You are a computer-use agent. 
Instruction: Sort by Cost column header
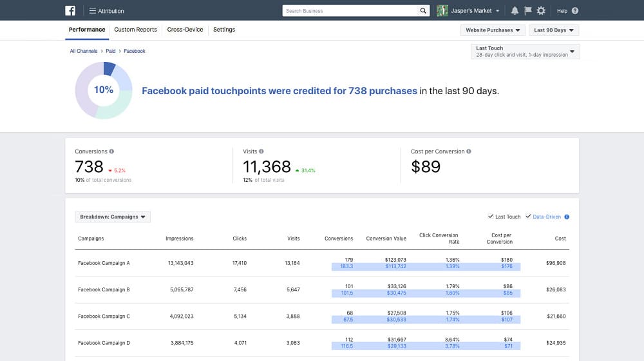[560, 239]
